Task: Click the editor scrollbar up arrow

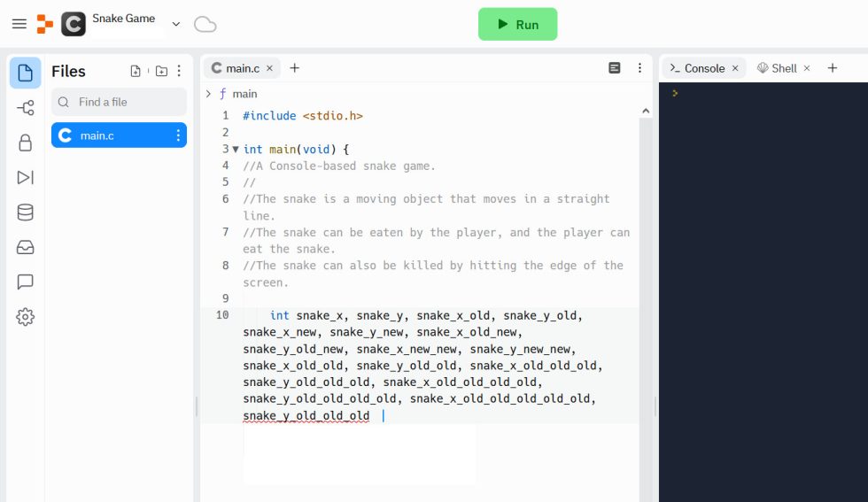Action: [x=646, y=111]
